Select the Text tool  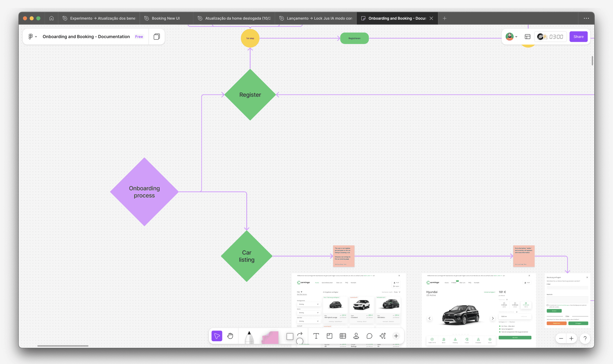pos(316,336)
